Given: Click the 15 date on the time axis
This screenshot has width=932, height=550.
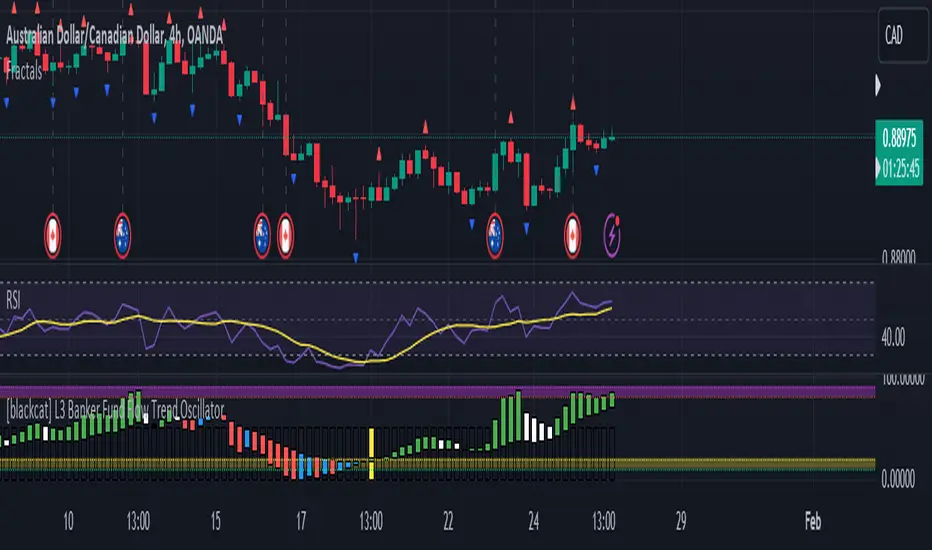Looking at the screenshot, I should [x=216, y=521].
